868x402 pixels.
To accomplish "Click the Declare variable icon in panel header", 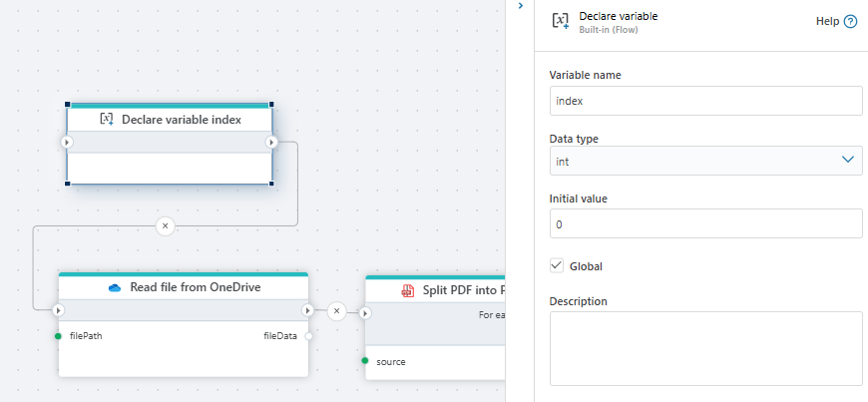I will click(561, 21).
